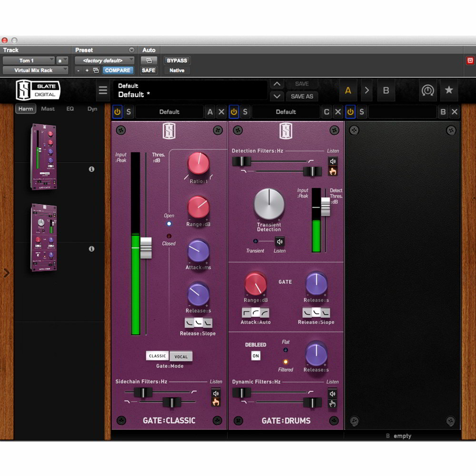
Task: Enable Transient Listen speaker icon
Action: pos(279,242)
